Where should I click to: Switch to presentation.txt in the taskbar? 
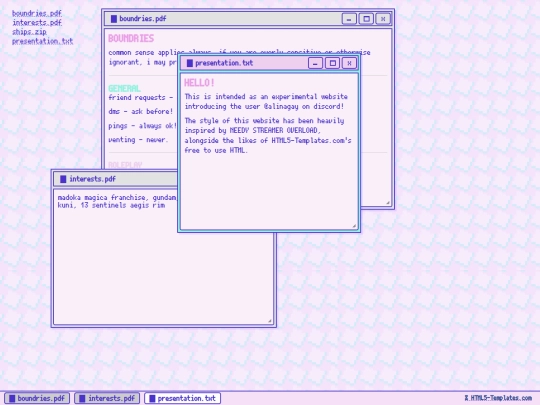point(183,398)
